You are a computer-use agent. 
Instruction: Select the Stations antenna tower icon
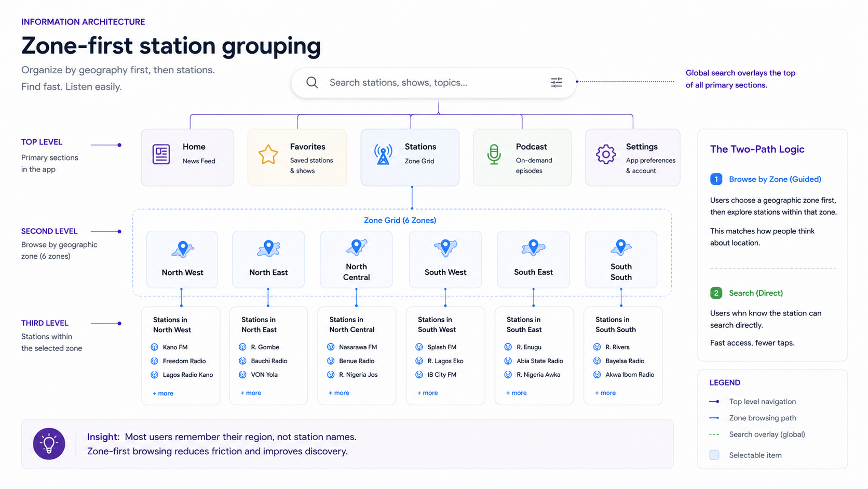tap(383, 154)
